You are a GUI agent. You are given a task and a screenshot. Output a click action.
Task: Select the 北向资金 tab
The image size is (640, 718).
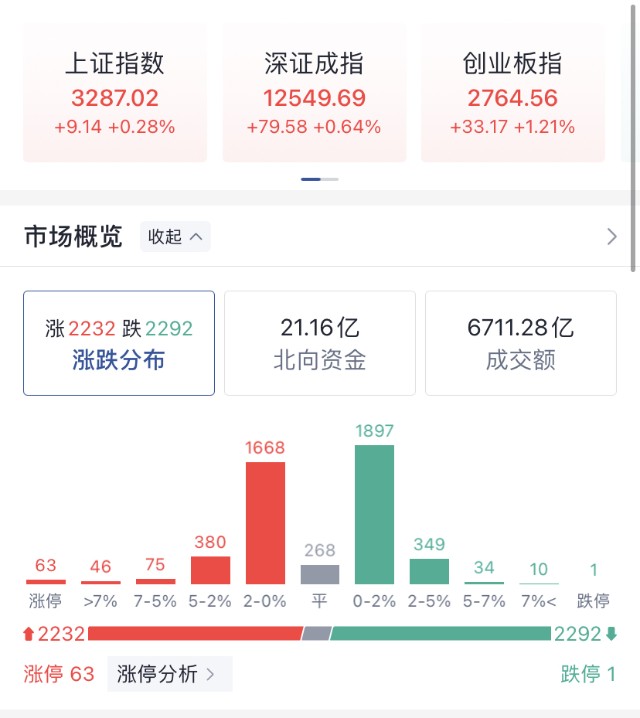click(320, 343)
